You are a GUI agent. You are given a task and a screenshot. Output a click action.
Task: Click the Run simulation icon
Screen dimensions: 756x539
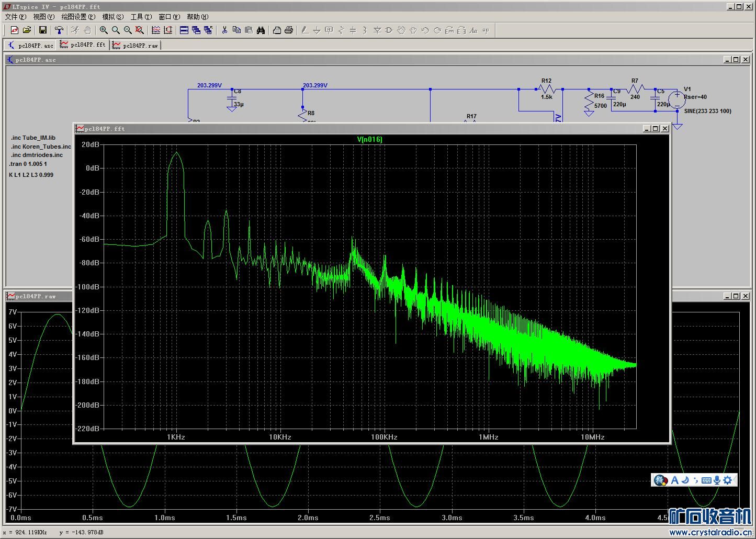(75, 30)
